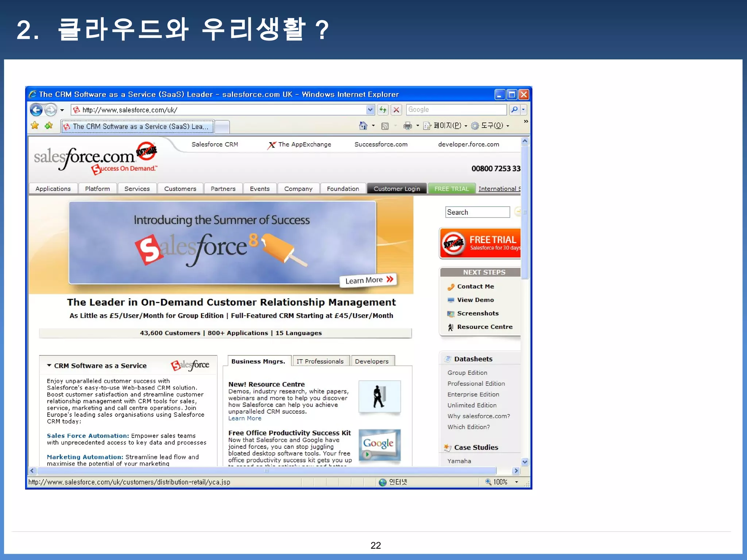The height and width of the screenshot is (560, 747).
Task: Click the salesforce Search input field
Action: pyautogui.click(x=477, y=212)
